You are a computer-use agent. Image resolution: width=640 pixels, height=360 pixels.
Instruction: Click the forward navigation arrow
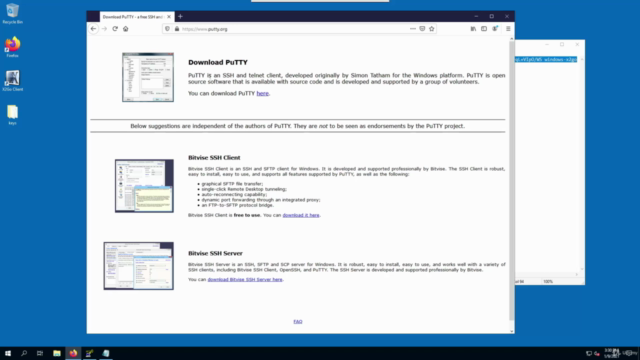pyautogui.click(x=104, y=29)
